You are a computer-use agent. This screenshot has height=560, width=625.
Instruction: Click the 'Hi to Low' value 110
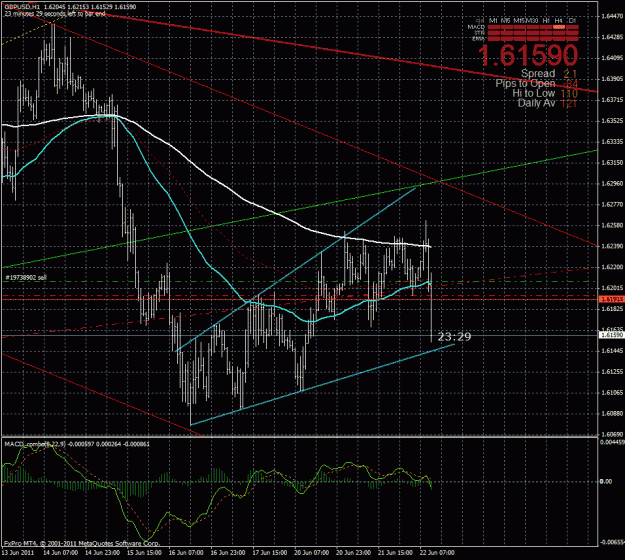click(569, 93)
